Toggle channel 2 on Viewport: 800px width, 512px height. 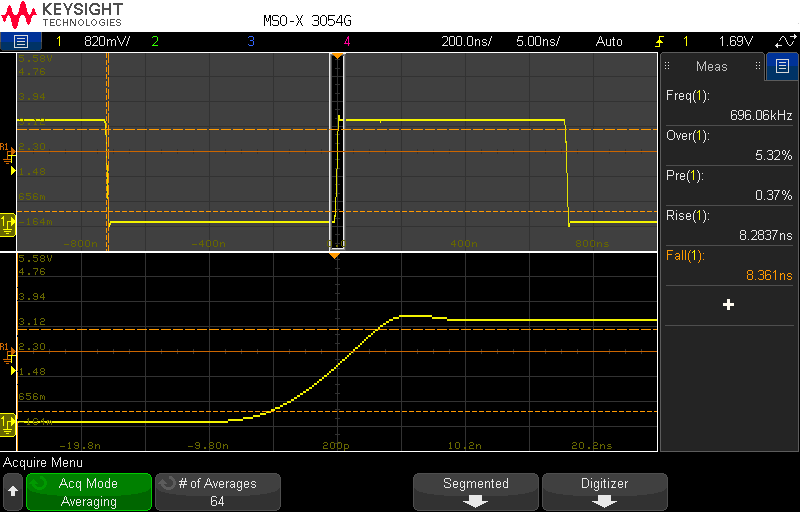point(155,41)
